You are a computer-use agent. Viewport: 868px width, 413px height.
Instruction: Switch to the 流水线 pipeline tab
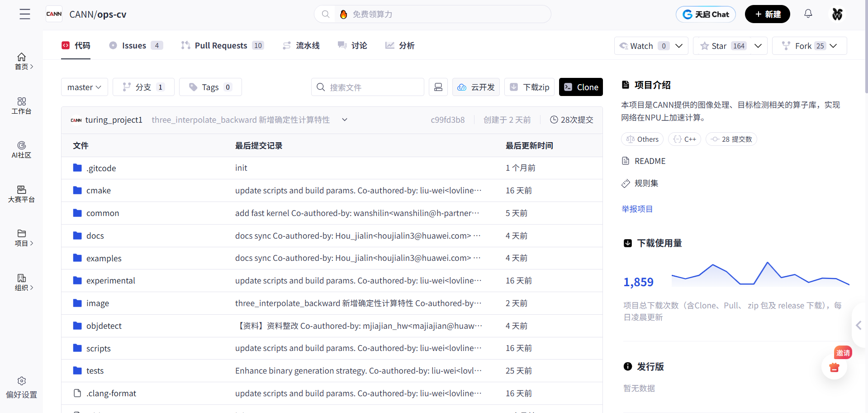click(301, 45)
